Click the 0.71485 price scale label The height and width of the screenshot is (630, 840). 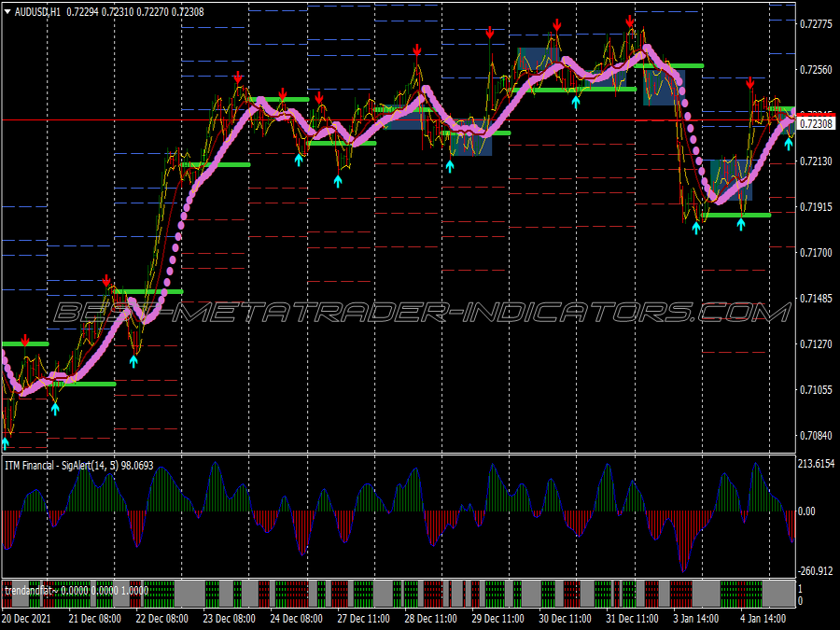816,299
